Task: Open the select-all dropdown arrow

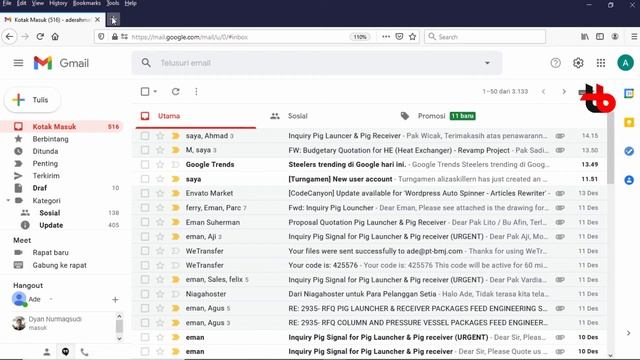Action: pyautogui.click(x=155, y=91)
